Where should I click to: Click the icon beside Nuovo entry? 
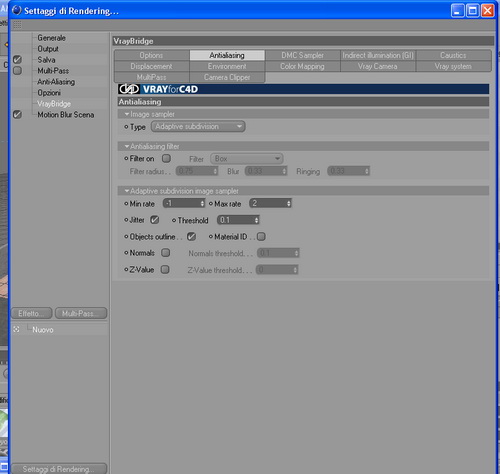click(x=16, y=329)
